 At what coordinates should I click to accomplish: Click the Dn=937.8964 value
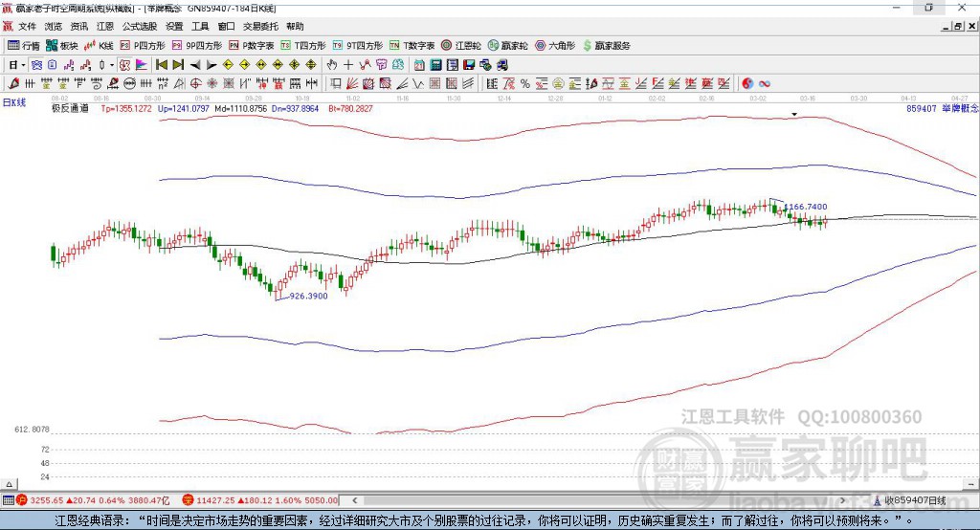coord(295,108)
